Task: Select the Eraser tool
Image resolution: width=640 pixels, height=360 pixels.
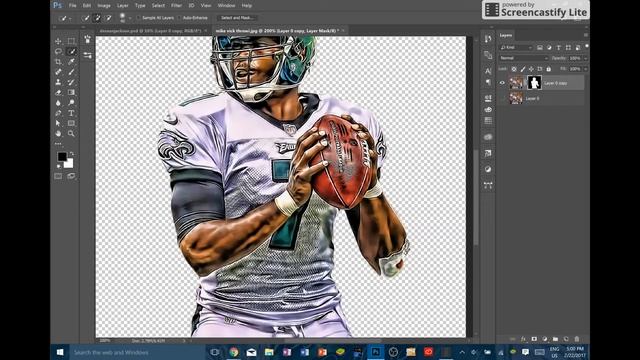Action: [58, 92]
